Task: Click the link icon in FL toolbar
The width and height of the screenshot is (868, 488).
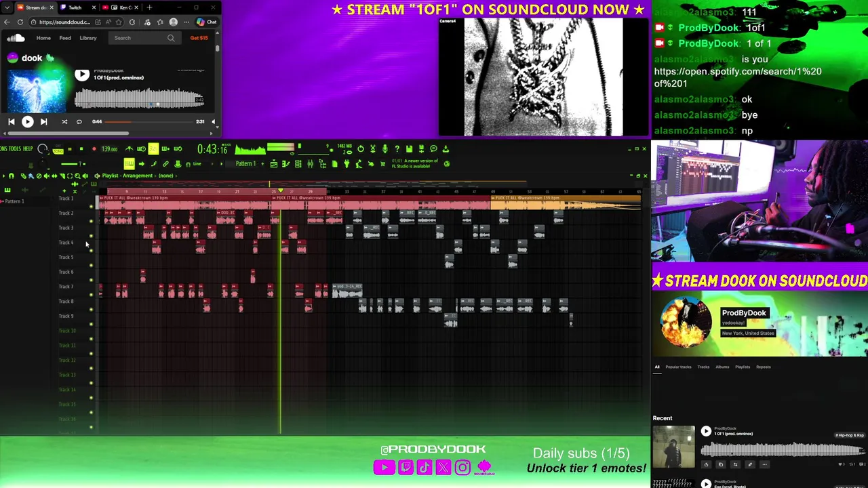Action: tap(165, 164)
